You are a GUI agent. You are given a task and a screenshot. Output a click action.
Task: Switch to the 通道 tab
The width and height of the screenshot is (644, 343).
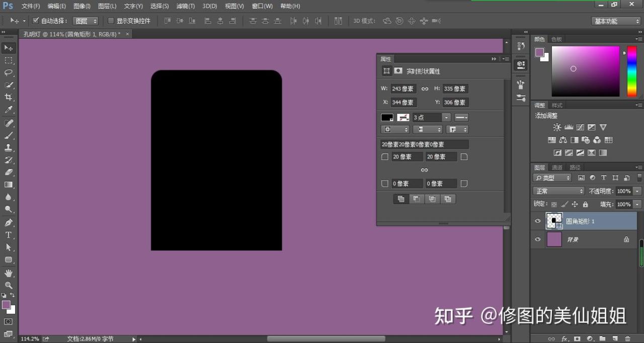tap(557, 167)
